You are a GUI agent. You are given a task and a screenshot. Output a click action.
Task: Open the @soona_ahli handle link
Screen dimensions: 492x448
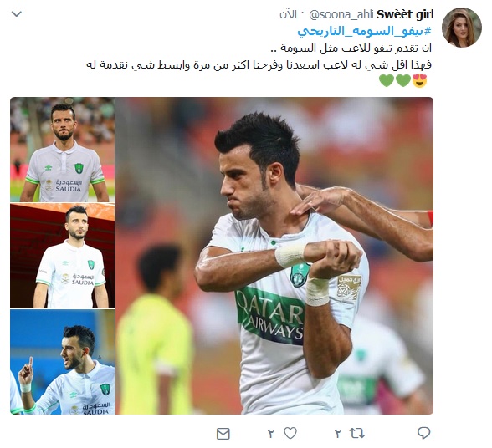[x=341, y=14]
